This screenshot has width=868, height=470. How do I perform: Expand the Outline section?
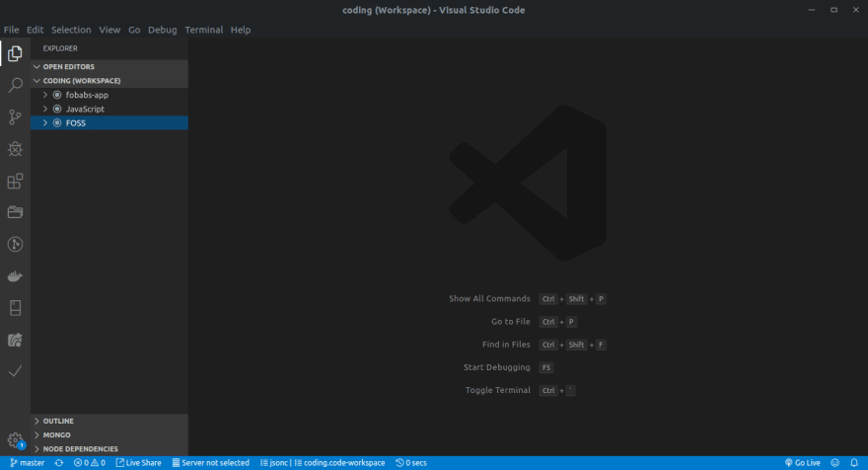click(x=109, y=421)
